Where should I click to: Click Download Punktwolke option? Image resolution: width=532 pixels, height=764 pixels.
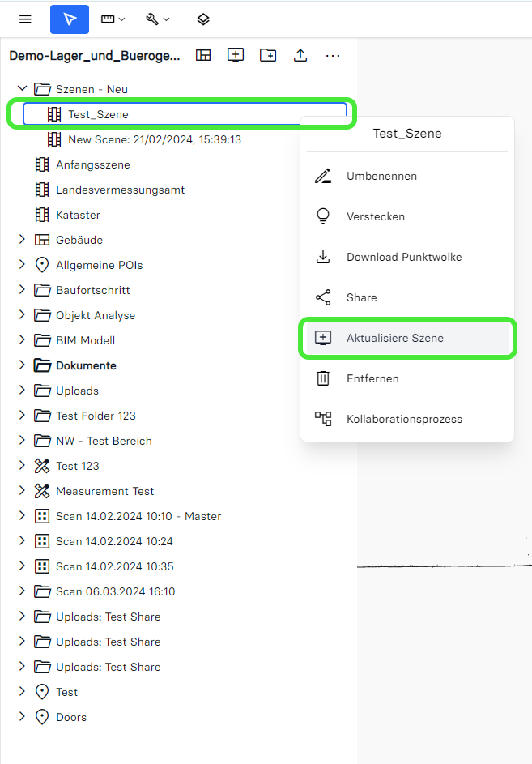(403, 257)
